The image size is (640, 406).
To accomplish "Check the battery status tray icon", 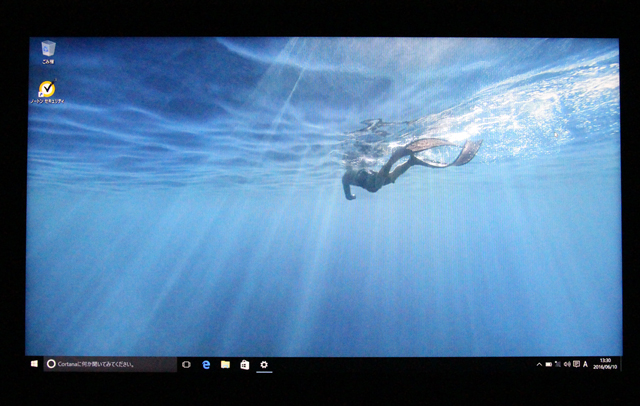I will [548, 364].
